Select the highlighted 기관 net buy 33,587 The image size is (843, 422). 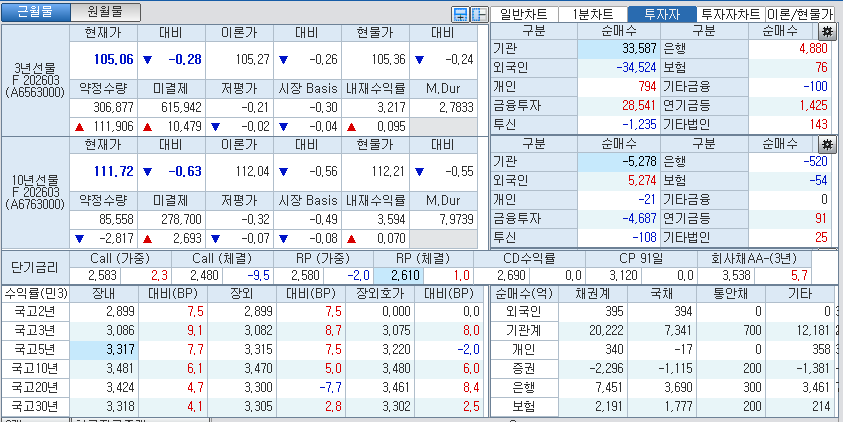click(618, 48)
